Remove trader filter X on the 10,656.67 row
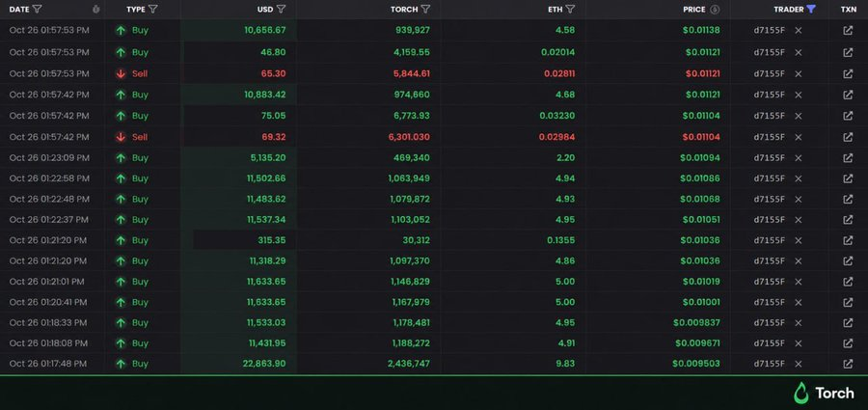The width and height of the screenshot is (868, 410). click(x=799, y=31)
